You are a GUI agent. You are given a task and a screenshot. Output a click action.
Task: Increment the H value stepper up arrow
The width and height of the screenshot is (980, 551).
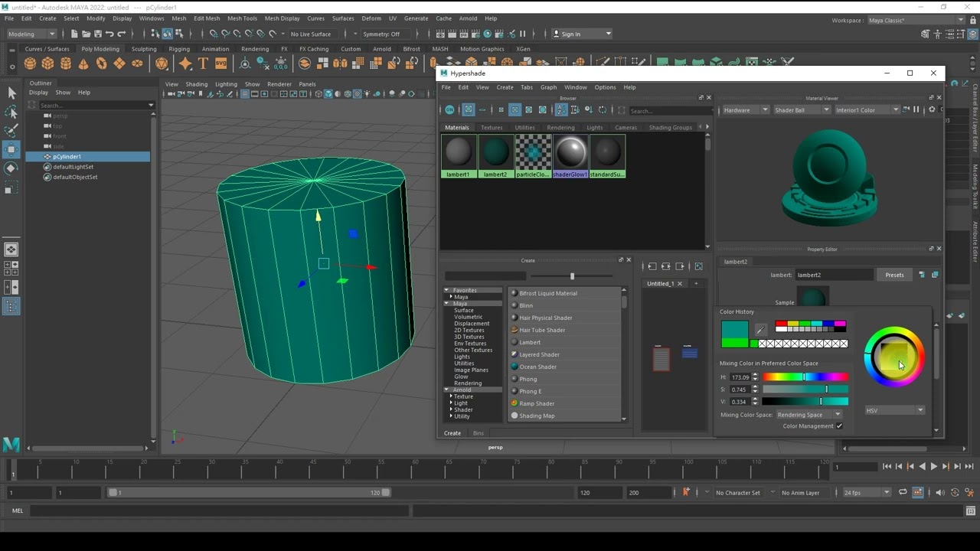[755, 375]
